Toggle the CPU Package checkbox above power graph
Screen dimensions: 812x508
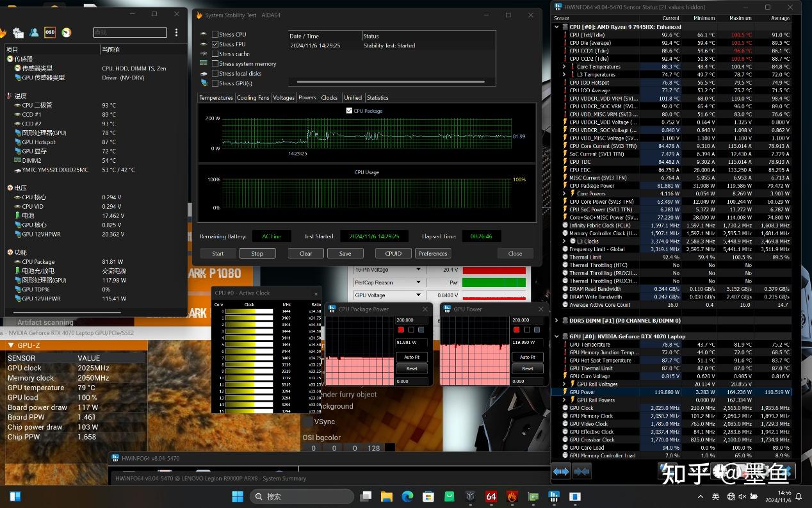[x=349, y=111]
